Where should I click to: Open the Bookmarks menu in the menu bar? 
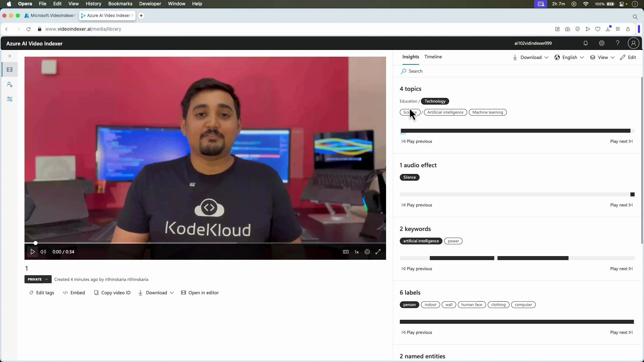click(120, 4)
